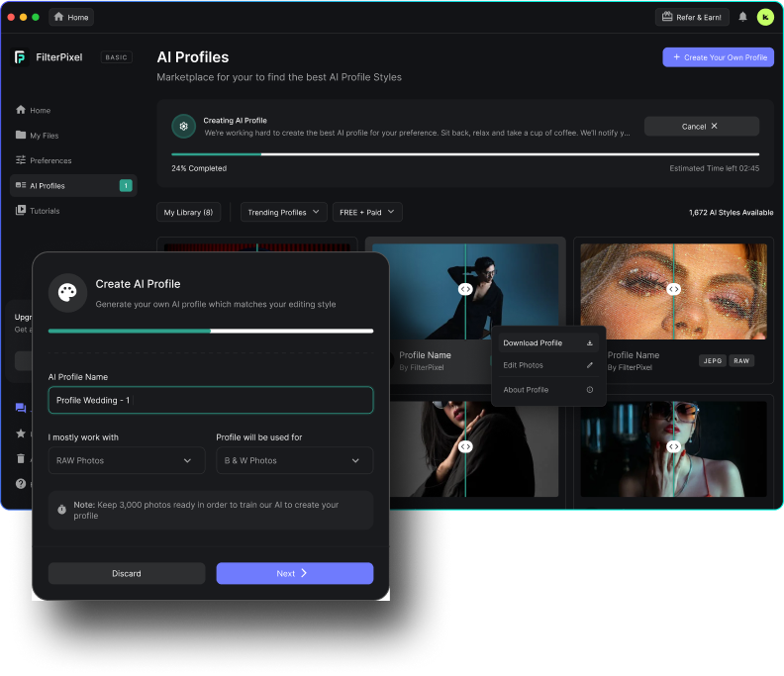Expand the Trending Profiles dropdown

(x=283, y=212)
